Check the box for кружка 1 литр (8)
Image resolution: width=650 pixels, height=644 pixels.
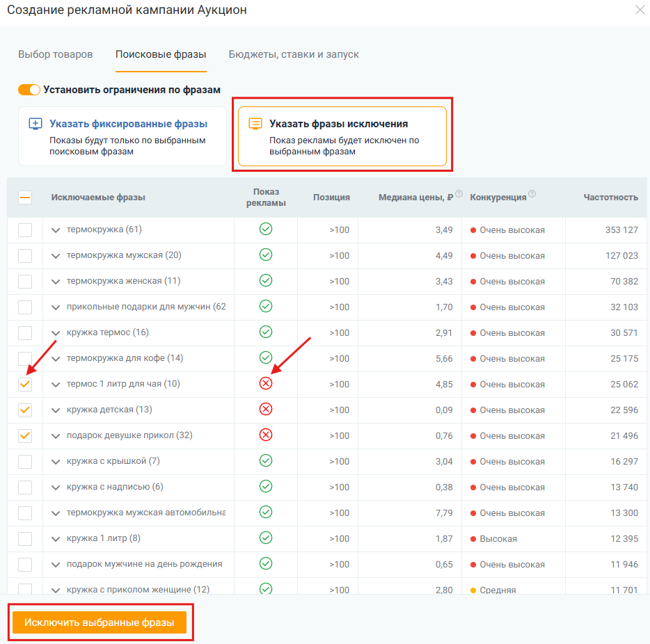25,539
